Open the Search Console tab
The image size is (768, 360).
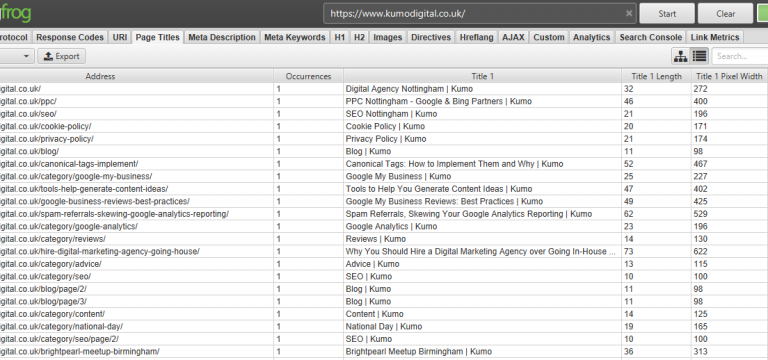pos(650,37)
